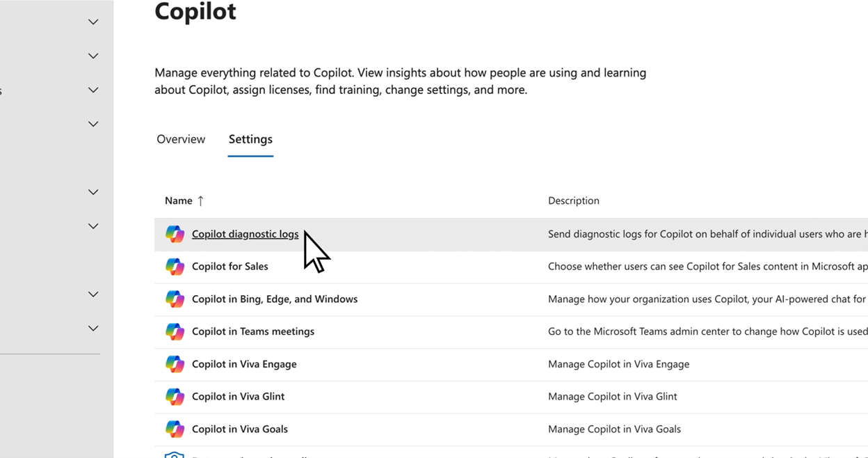868x458 pixels.
Task: Click the Copilot diagnostic logs row icon
Action: click(x=175, y=234)
